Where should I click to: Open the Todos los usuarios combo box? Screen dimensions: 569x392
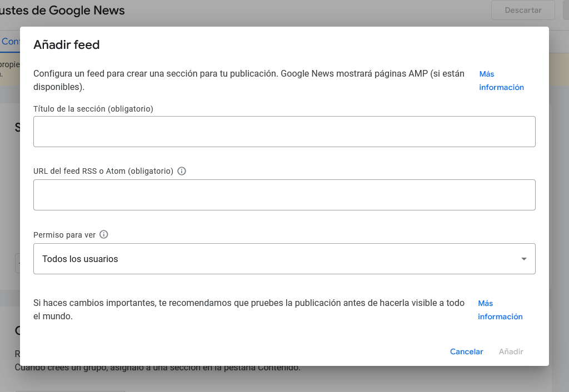(x=278, y=259)
